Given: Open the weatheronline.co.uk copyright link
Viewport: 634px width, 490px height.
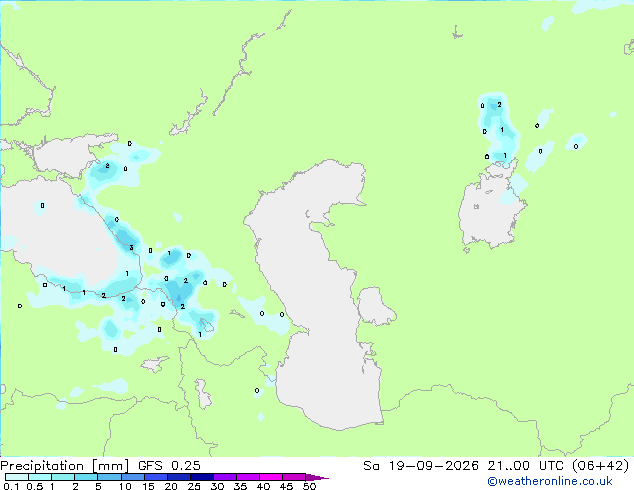Looking at the screenshot, I should [x=550, y=481].
